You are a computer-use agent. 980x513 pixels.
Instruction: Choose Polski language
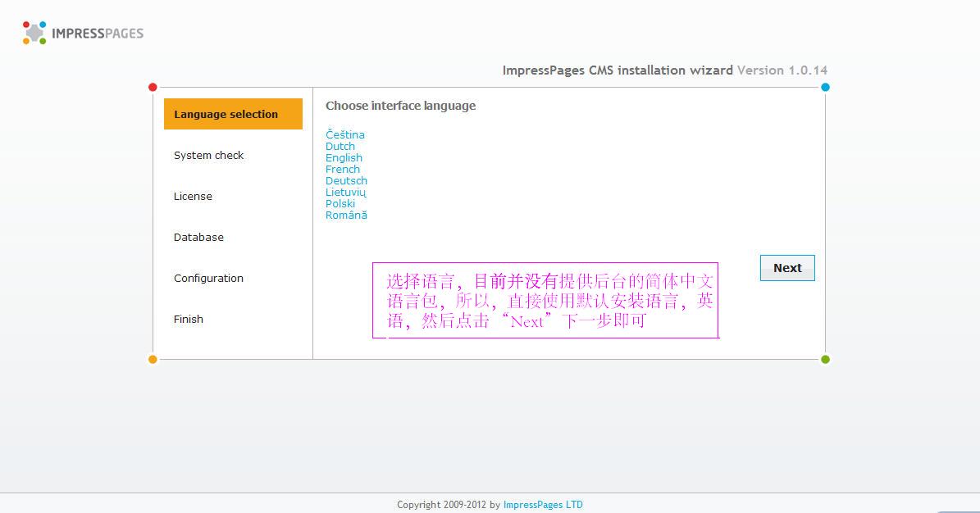click(340, 204)
